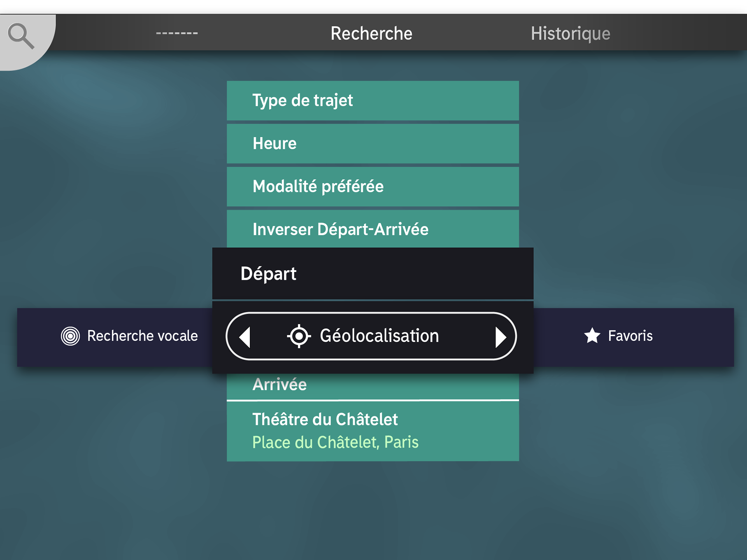Screen dimensions: 747x560
Task: Tap the Favoris star icon
Action: [592, 336]
